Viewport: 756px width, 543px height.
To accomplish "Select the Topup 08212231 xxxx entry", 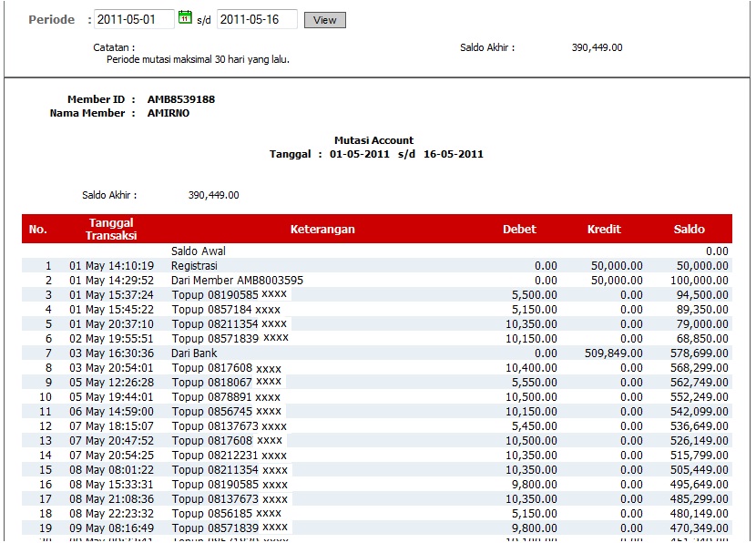I will point(229,456).
